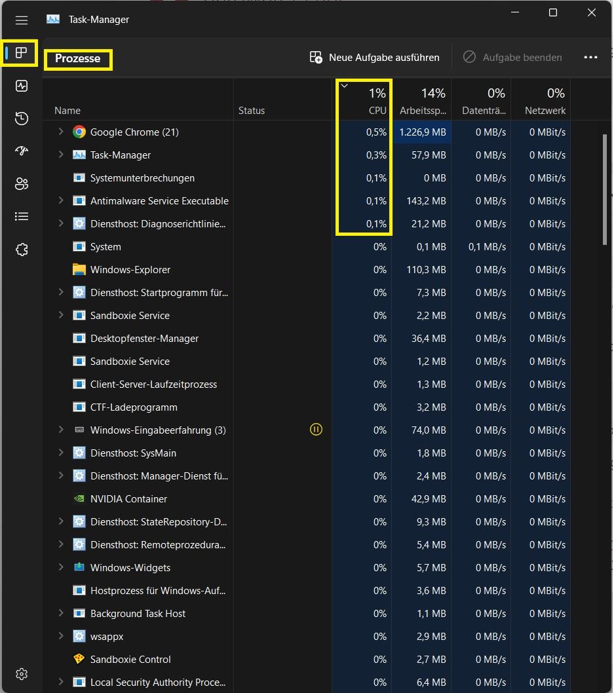The image size is (616, 693).
Task: Click the 0,1 MB/s disk value
Action: pos(487,247)
